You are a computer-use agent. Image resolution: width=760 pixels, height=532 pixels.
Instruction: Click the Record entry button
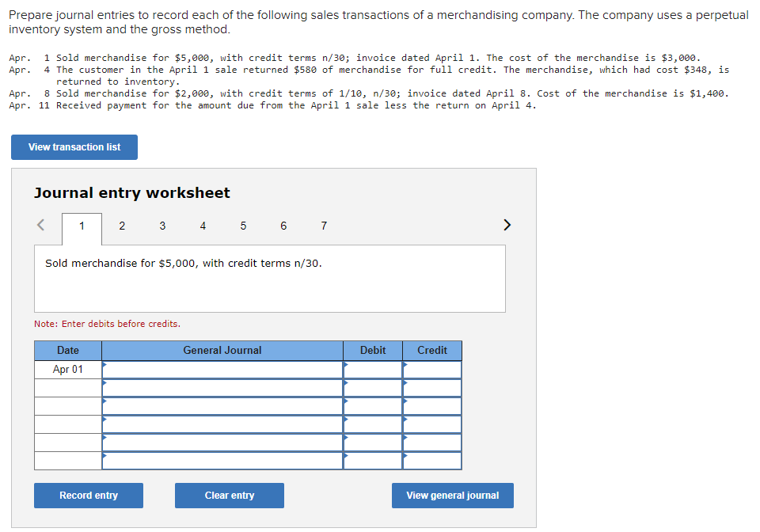[89, 495]
